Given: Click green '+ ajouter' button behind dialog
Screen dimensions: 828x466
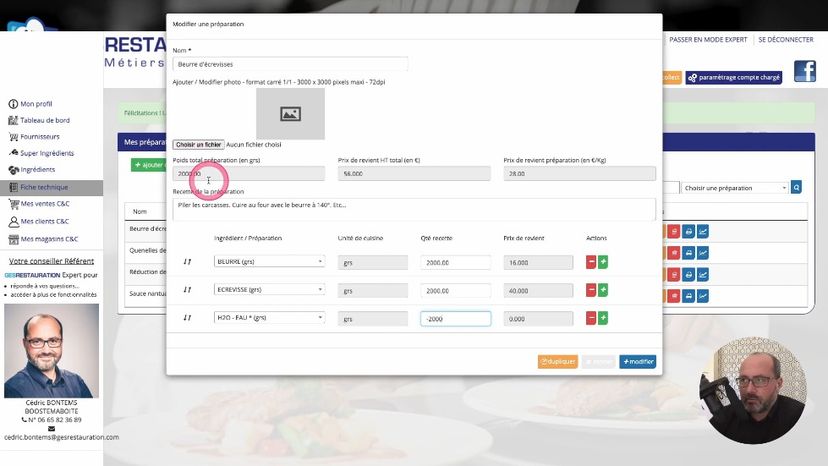Looking at the screenshot, I should [149, 165].
